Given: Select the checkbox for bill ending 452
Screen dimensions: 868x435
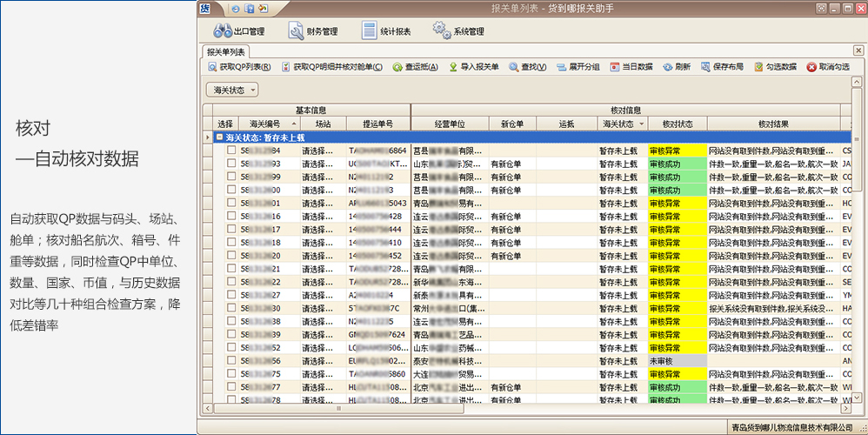Looking at the screenshot, I should coord(231,256).
